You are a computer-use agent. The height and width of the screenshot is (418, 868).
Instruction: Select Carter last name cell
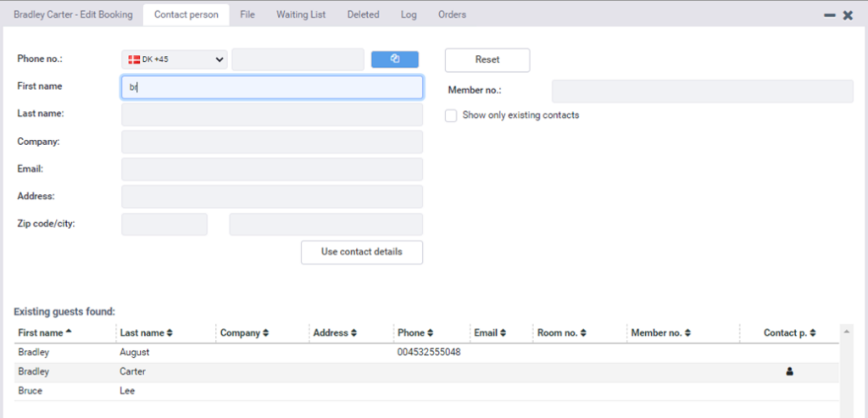133,371
